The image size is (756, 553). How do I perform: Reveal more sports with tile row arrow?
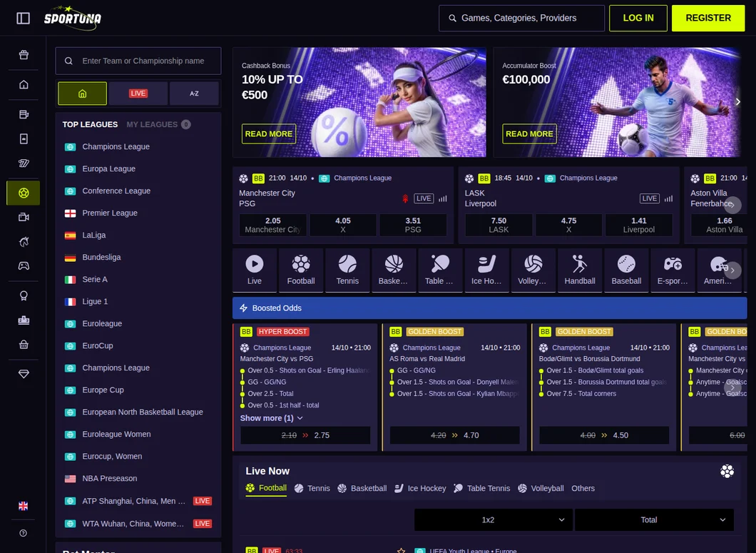coord(732,270)
